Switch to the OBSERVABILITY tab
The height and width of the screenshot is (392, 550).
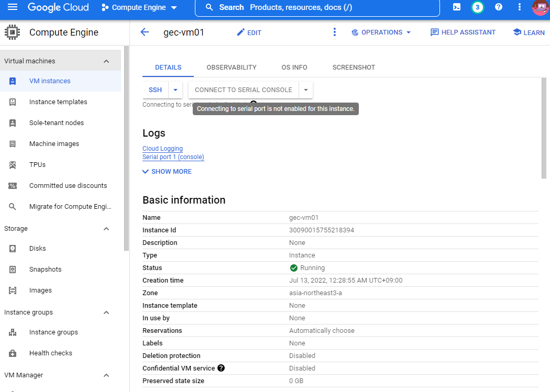click(232, 68)
